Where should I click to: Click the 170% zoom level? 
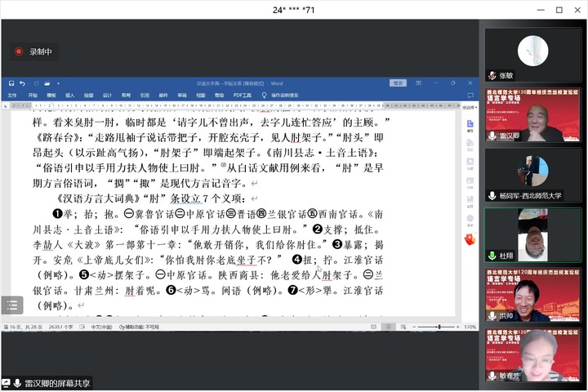tap(470, 327)
